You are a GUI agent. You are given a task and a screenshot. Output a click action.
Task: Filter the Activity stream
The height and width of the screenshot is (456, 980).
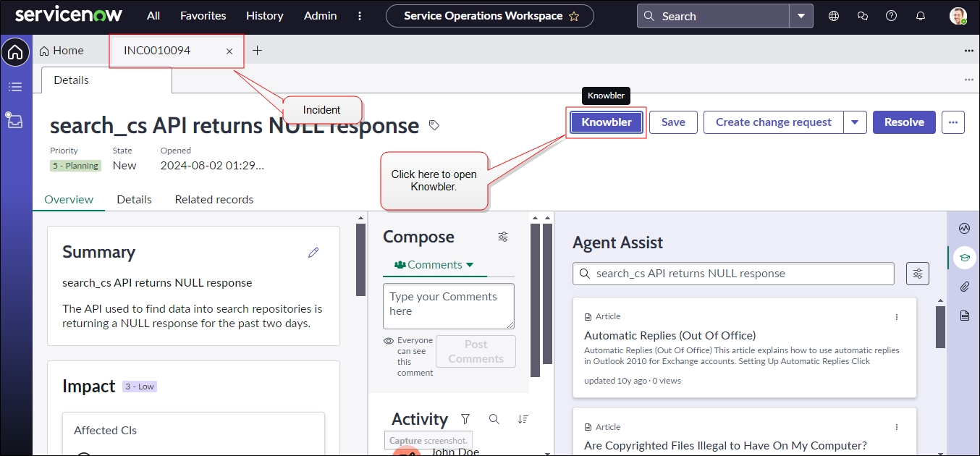[x=465, y=419]
